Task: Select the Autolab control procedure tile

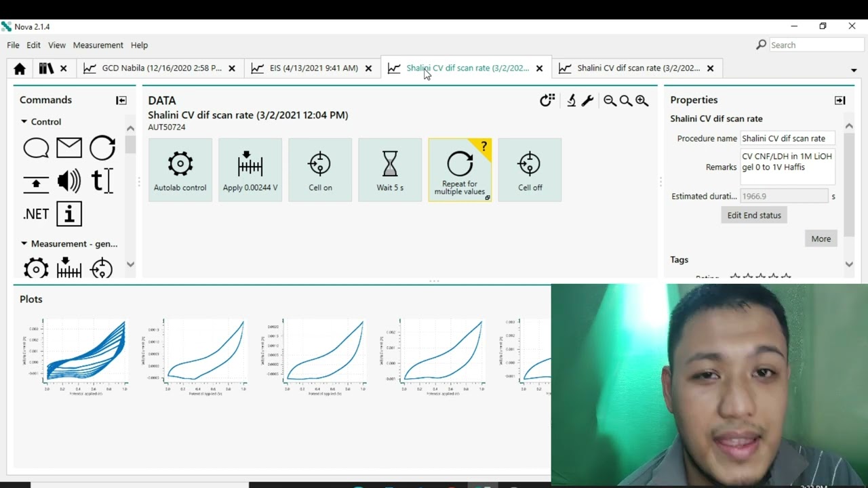Action: coord(180,170)
